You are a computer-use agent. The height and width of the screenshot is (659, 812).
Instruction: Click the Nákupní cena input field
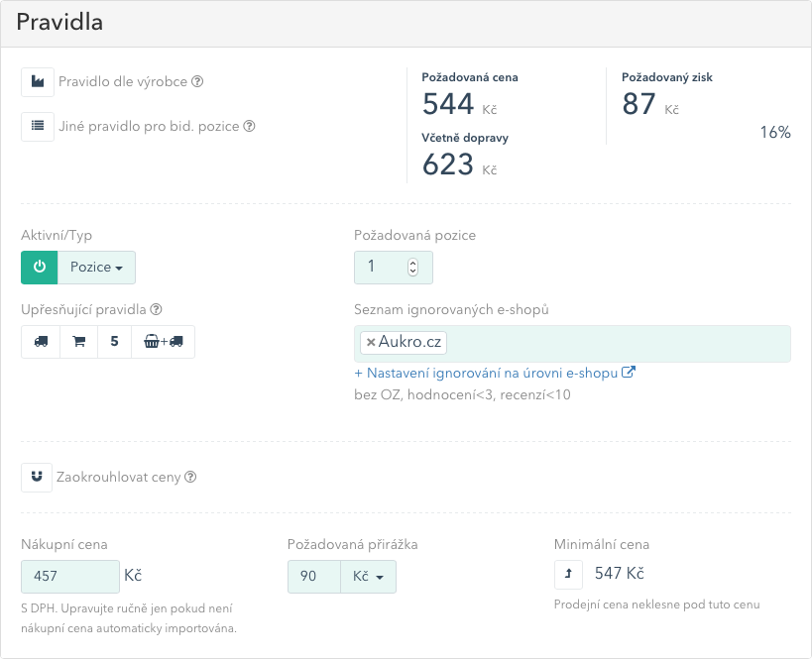point(70,576)
